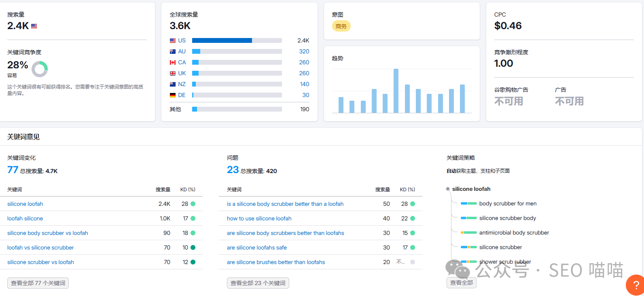Click the commercial intent badge

341,26
